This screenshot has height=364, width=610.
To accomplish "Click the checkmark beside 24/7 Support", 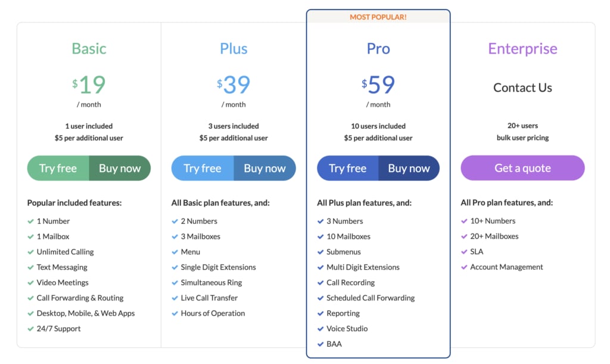I will click(x=31, y=329).
